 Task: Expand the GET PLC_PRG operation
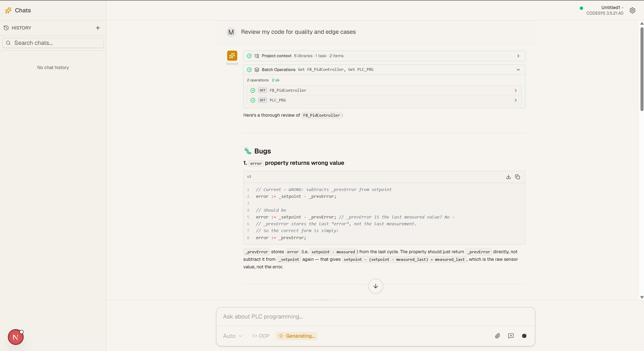point(384,100)
